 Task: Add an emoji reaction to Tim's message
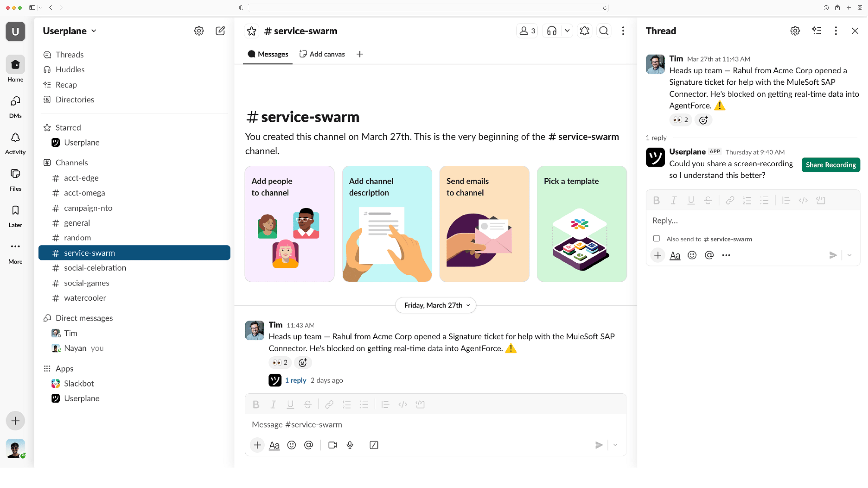[x=303, y=363]
